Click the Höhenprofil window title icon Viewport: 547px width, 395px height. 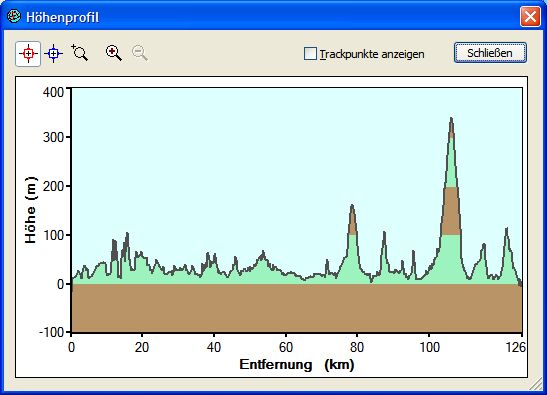coord(14,16)
